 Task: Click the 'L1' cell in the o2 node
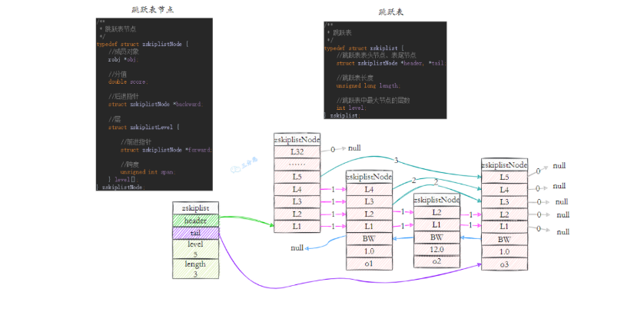click(x=437, y=225)
